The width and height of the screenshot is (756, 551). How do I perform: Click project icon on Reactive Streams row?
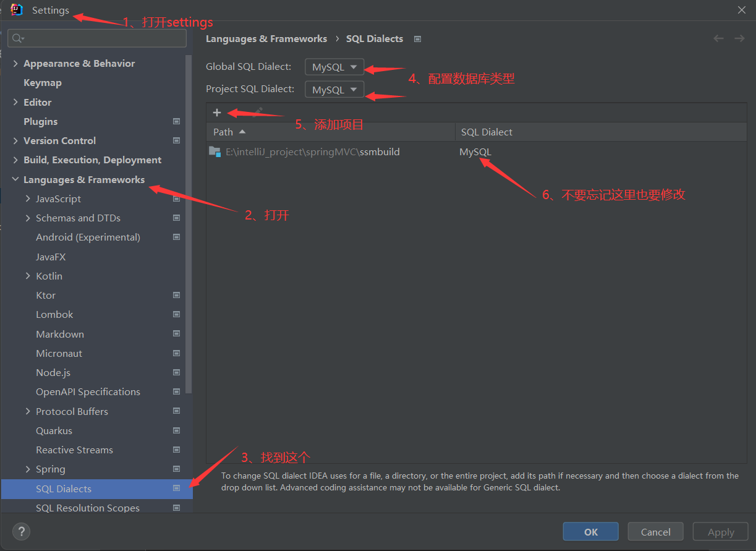[x=176, y=450]
